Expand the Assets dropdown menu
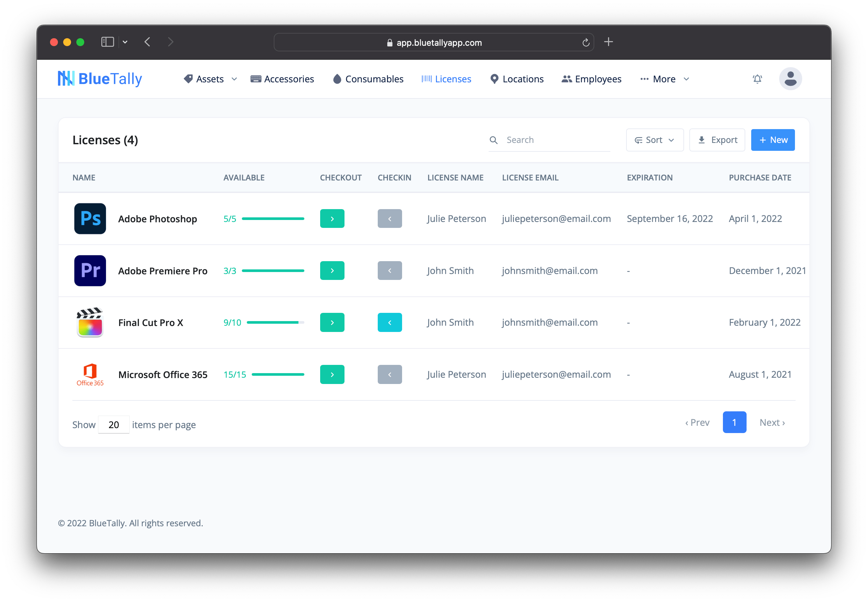868x602 pixels. pyautogui.click(x=234, y=79)
